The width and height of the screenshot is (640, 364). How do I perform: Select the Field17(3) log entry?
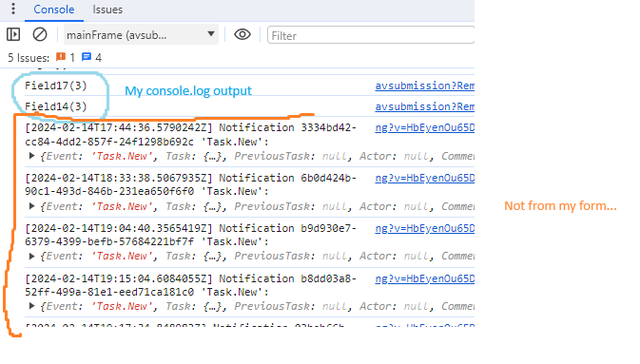pyautogui.click(x=56, y=86)
